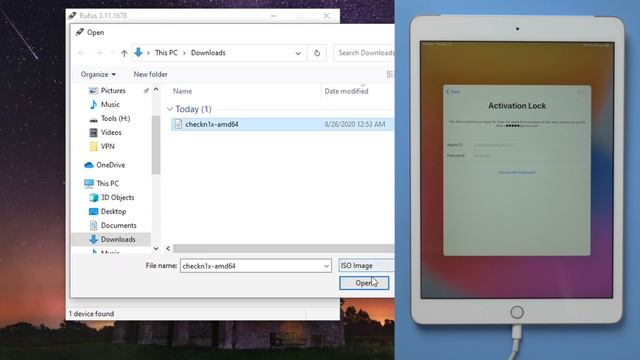This screenshot has width=640, height=360.
Task: Minimize the Rufus window
Action: tap(274, 16)
